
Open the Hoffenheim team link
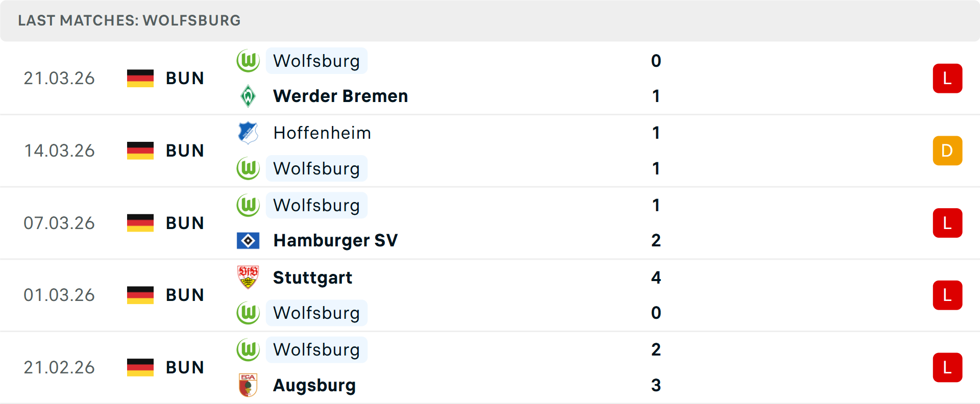322,133
